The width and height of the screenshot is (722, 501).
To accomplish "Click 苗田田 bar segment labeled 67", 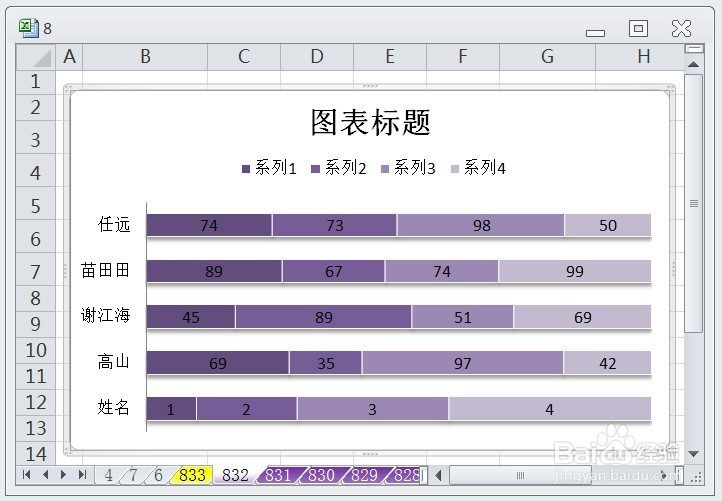I will pos(333,271).
